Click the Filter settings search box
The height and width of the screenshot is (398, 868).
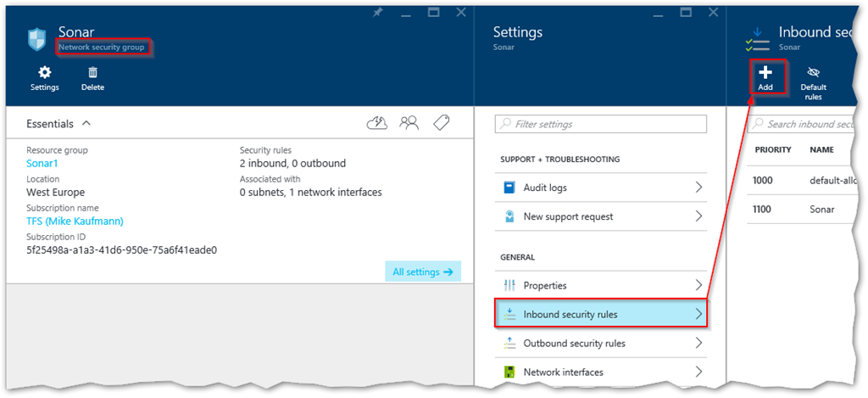pyautogui.click(x=600, y=124)
